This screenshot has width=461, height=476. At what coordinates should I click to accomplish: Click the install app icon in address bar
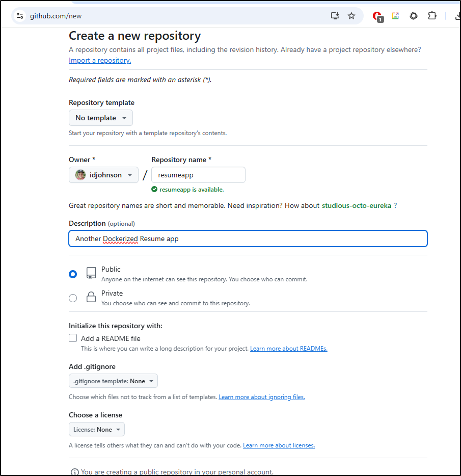coord(335,16)
